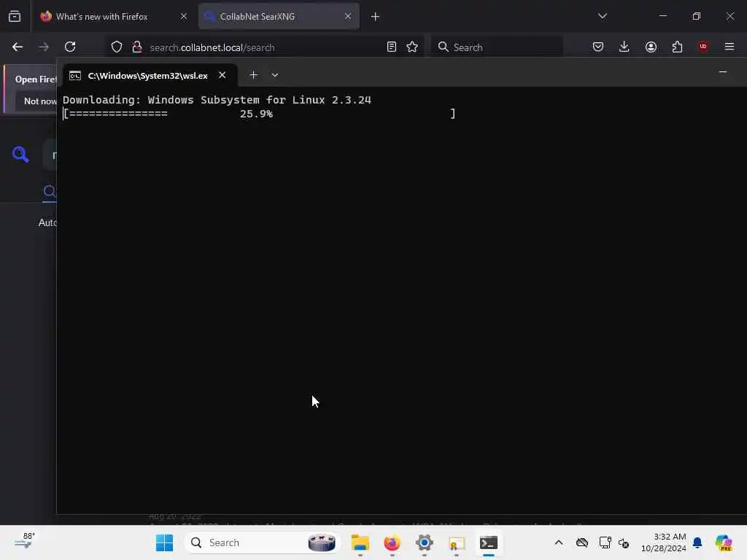Open the Windows Start menu
This screenshot has height=560, width=747.
(x=165, y=542)
